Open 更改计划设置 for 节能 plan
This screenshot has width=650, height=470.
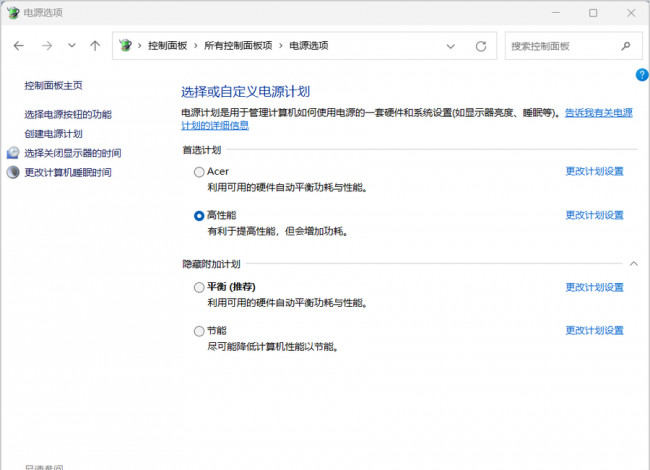pos(594,330)
